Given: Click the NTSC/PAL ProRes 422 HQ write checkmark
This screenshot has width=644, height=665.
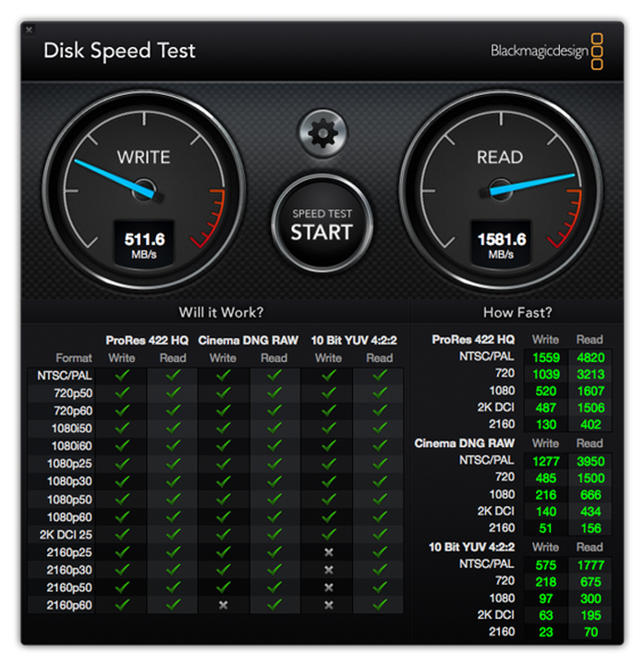Looking at the screenshot, I should pyautogui.click(x=121, y=376).
